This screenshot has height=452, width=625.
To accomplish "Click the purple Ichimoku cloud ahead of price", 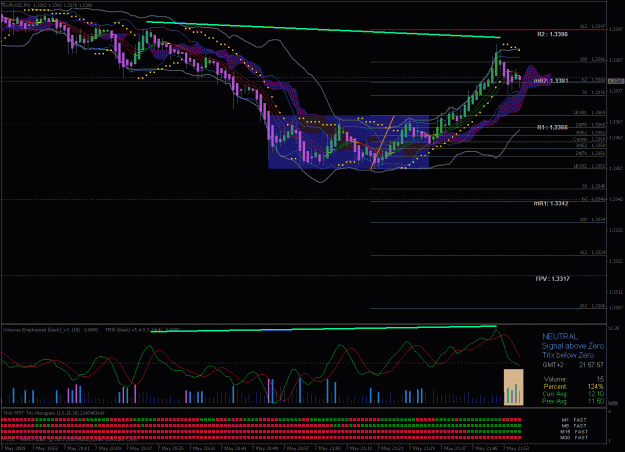I will [536, 76].
